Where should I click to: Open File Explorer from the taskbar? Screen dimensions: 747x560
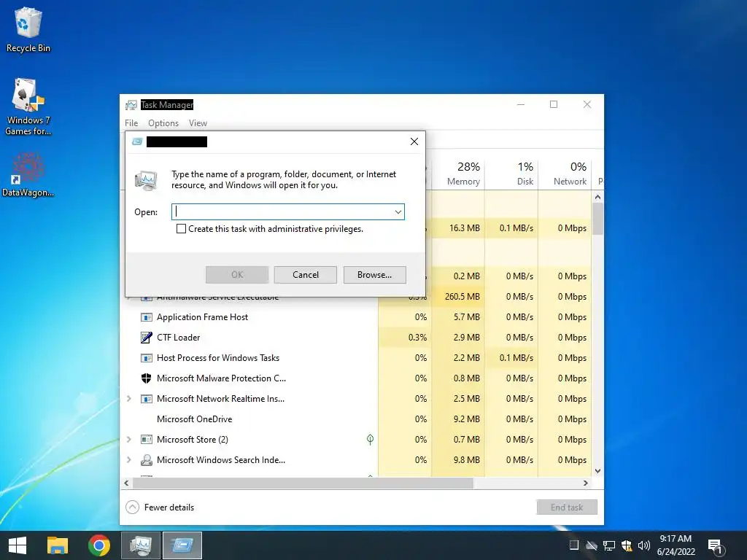coord(58,545)
